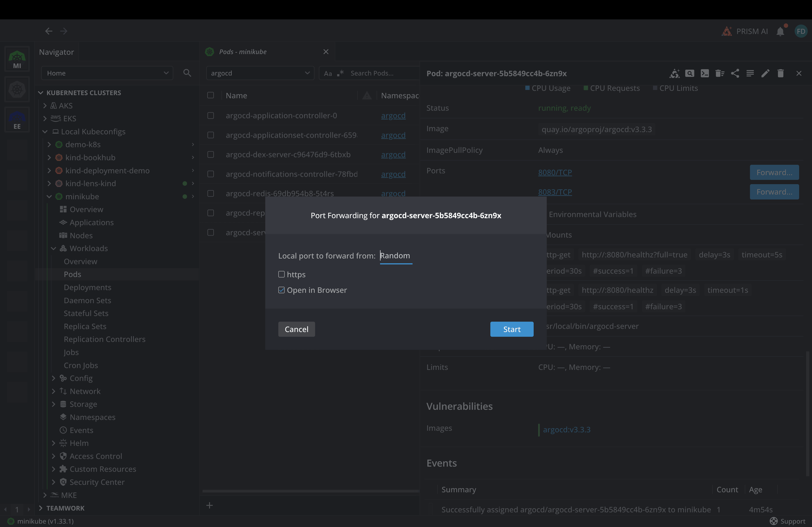Open Deployments in Workloads menu
Image resolution: width=812 pixels, height=527 pixels.
[87, 287]
